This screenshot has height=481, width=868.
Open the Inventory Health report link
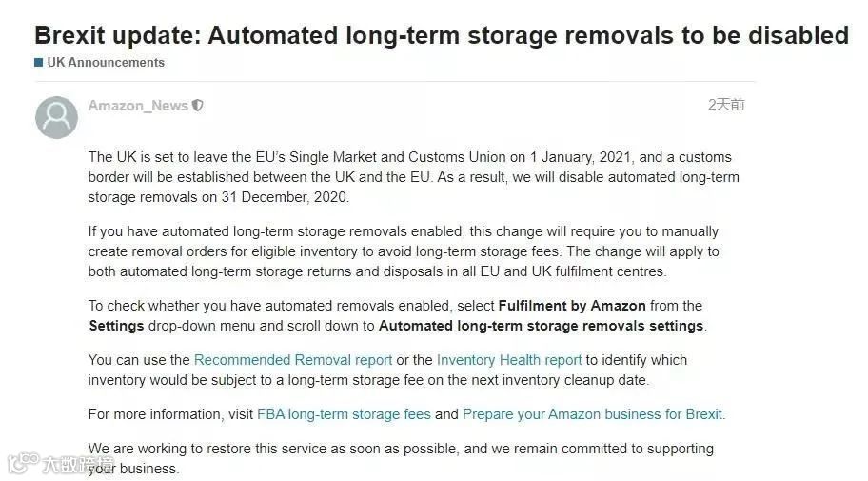click(x=509, y=360)
